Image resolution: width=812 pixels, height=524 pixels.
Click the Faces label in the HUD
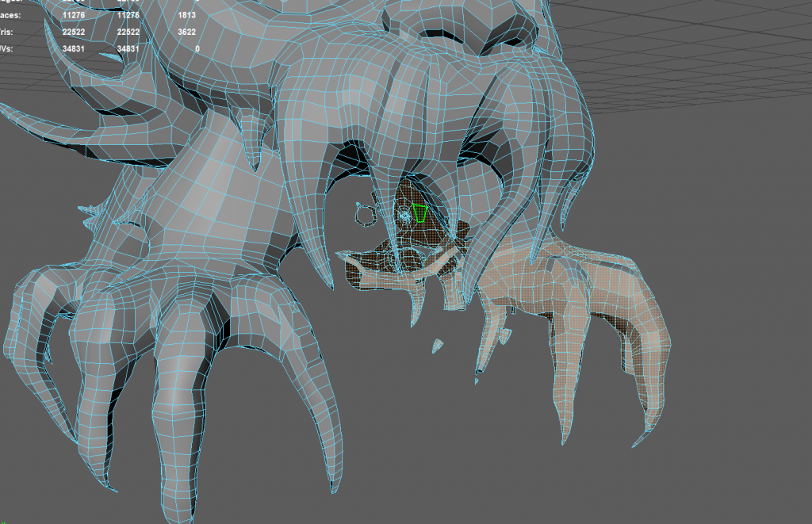coord(11,14)
